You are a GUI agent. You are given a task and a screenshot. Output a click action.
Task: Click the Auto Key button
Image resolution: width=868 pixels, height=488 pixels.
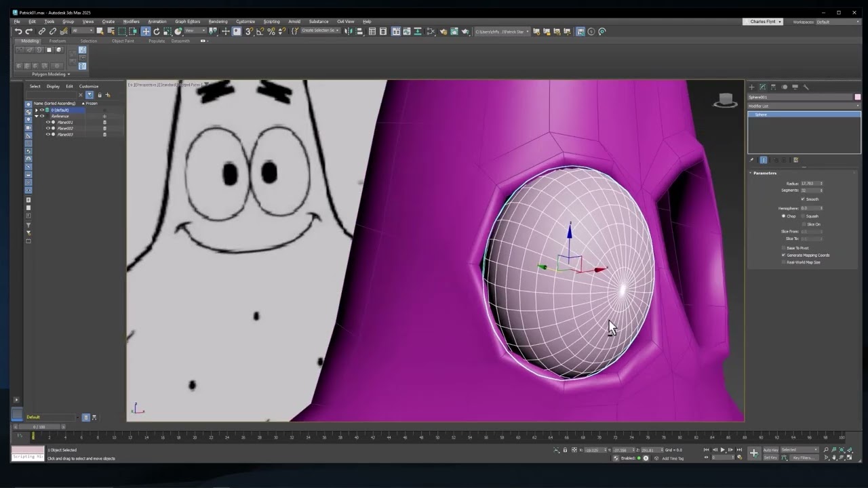tap(771, 449)
